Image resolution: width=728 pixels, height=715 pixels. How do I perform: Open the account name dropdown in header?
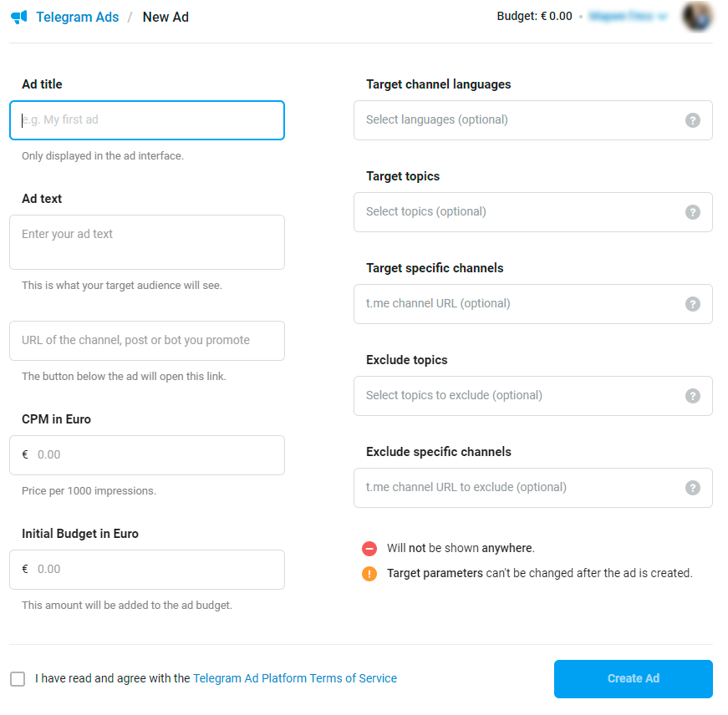(x=629, y=17)
